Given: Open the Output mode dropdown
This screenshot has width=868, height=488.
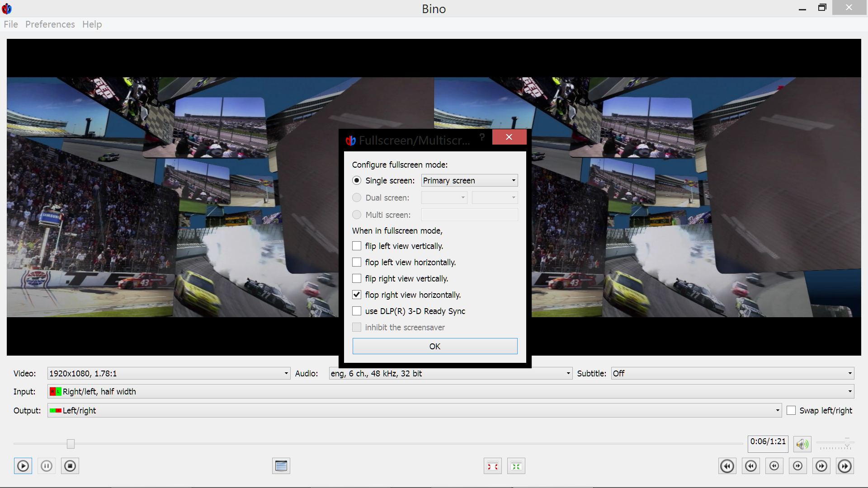Looking at the screenshot, I should pyautogui.click(x=415, y=410).
